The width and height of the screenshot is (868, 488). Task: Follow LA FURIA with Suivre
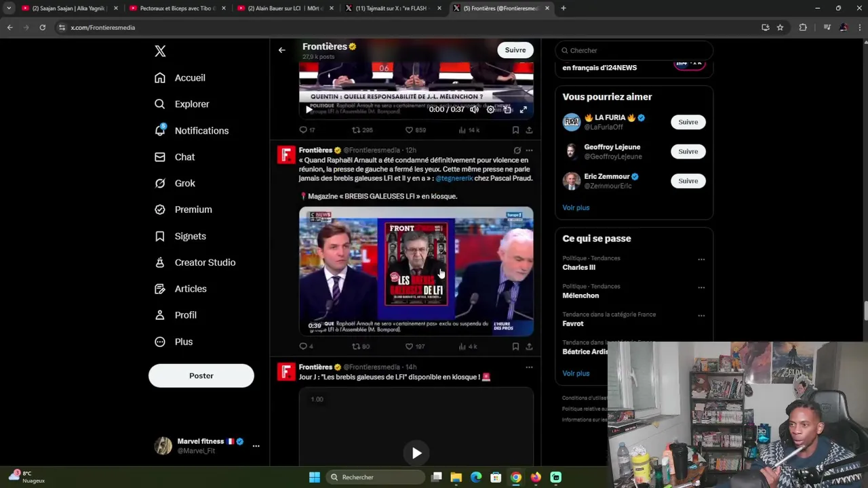pos(688,122)
